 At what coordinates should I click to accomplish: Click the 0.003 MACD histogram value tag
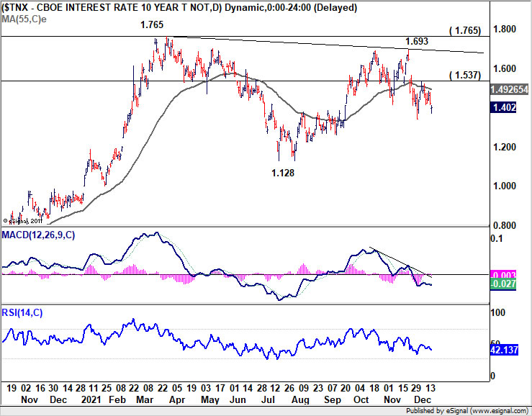[x=503, y=275]
